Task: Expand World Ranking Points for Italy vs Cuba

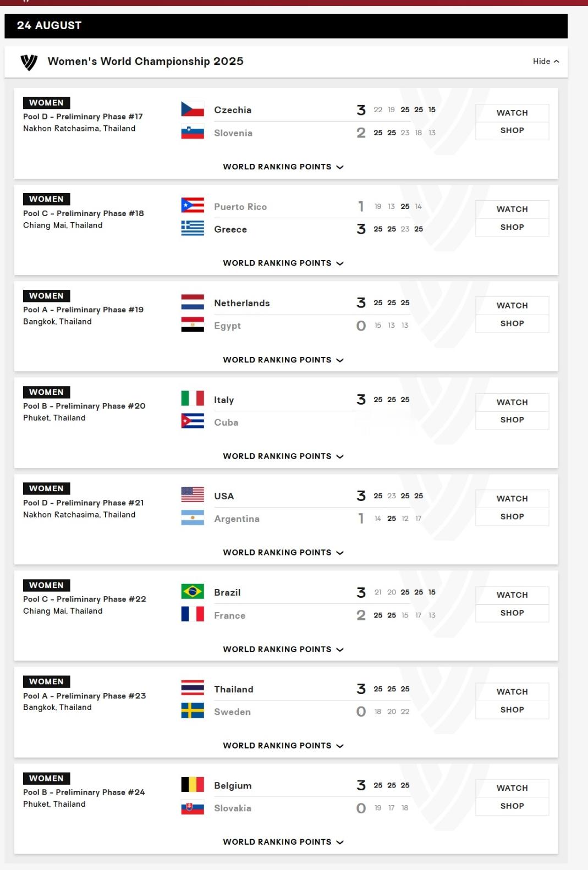Action: [283, 456]
